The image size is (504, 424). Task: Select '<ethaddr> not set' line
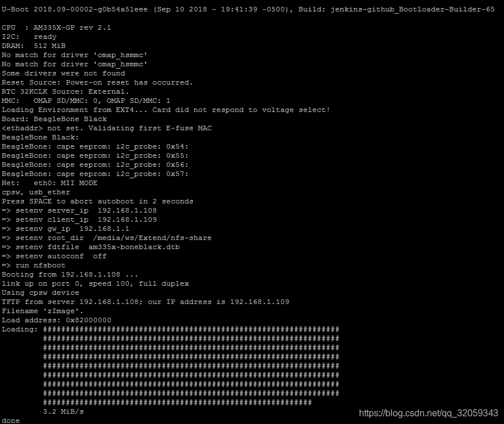[106, 128]
